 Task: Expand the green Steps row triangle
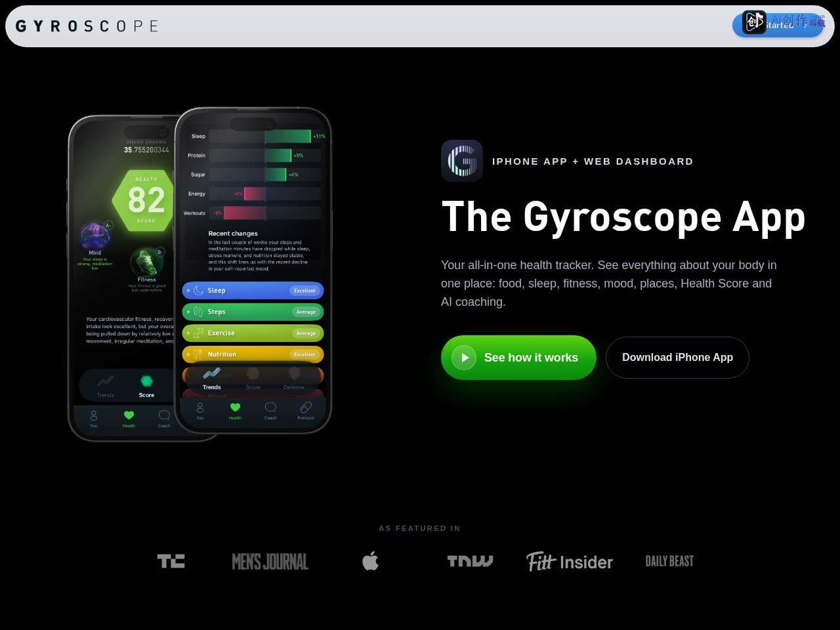(188, 312)
